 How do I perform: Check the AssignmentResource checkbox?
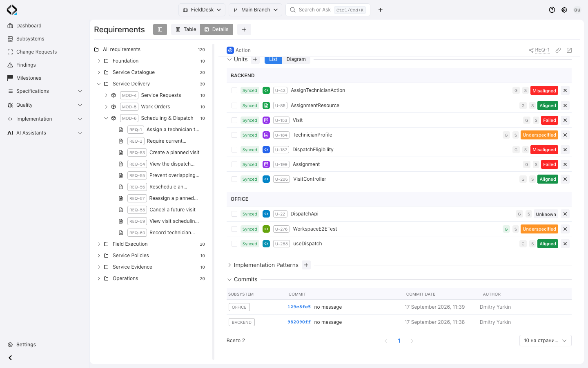pyautogui.click(x=234, y=105)
